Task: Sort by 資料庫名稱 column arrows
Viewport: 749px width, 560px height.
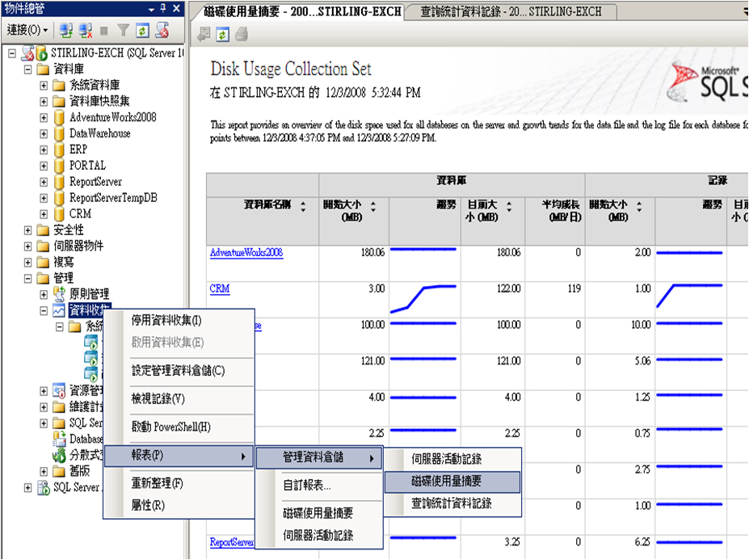Action: 303,206
